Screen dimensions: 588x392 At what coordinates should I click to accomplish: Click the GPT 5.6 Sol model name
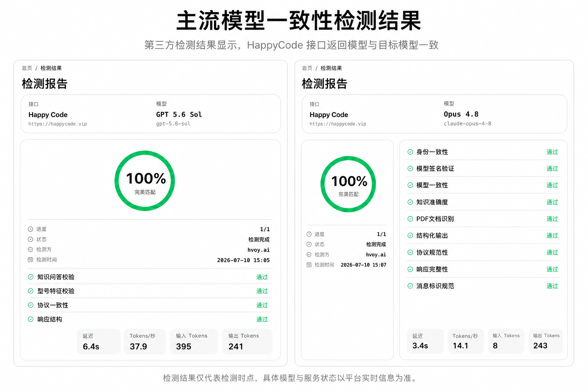[x=179, y=114]
